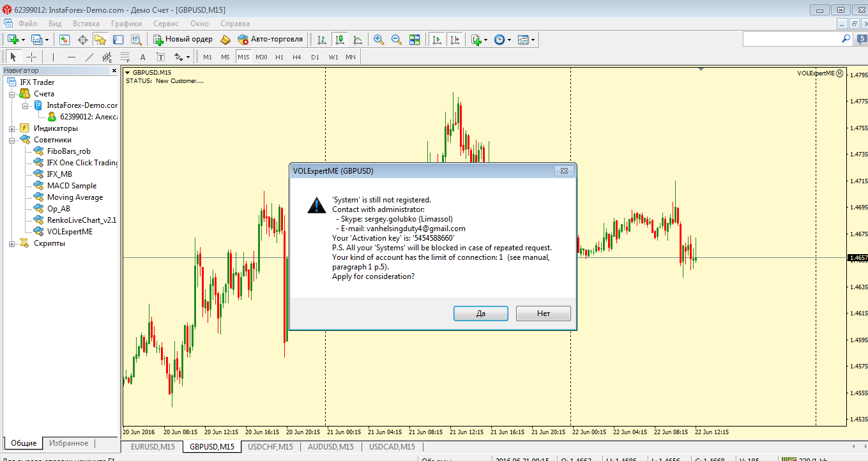The width and height of the screenshot is (868, 461).
Task: Expand the Индикаторы tree node
Action: (11, 128)
